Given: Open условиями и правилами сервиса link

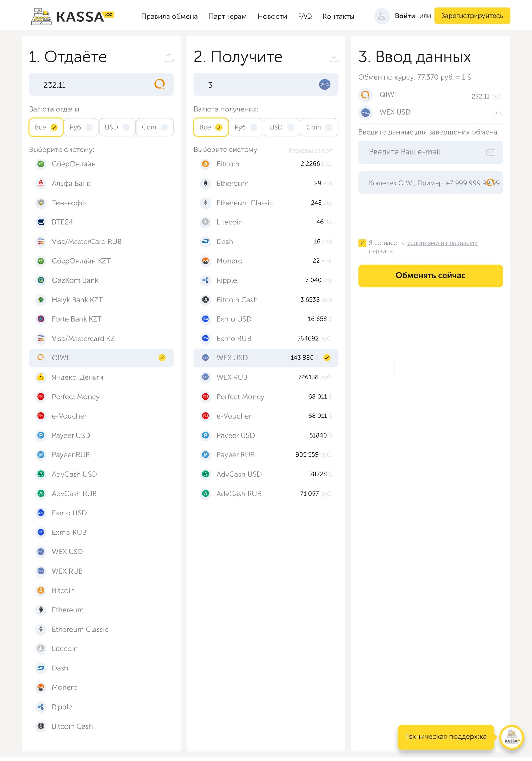Looking at the screenshot, I should pyautogui.click(x=423, y=247).
